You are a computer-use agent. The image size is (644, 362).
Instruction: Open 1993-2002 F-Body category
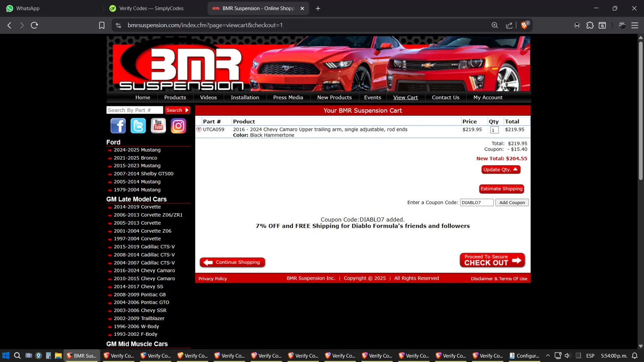click(x=135, y=334)
